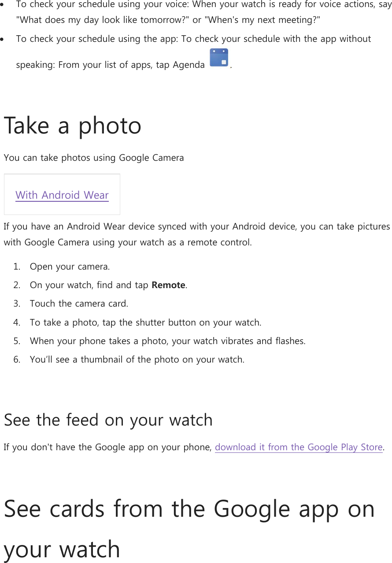Screen dimensions: 392x563
Task: Click the On your watch, find and tap text
Action: pos(89,285)
